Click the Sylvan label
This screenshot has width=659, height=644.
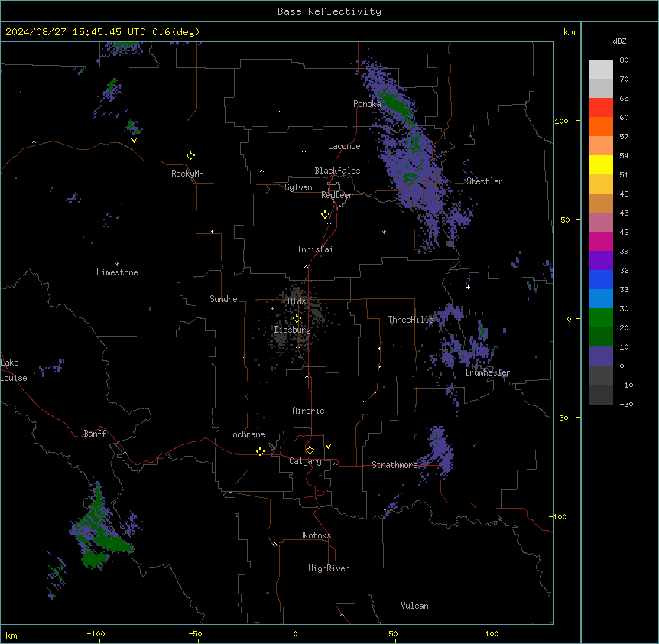(x=298, y=187)
